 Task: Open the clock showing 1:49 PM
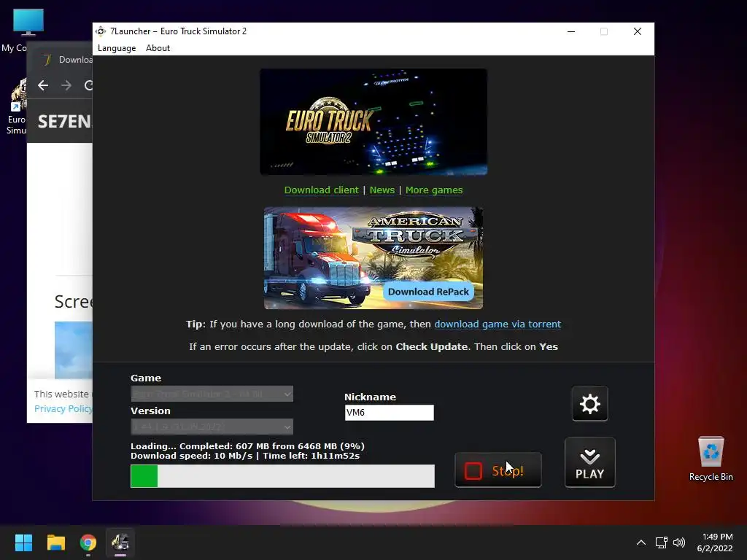coord(715,542)
